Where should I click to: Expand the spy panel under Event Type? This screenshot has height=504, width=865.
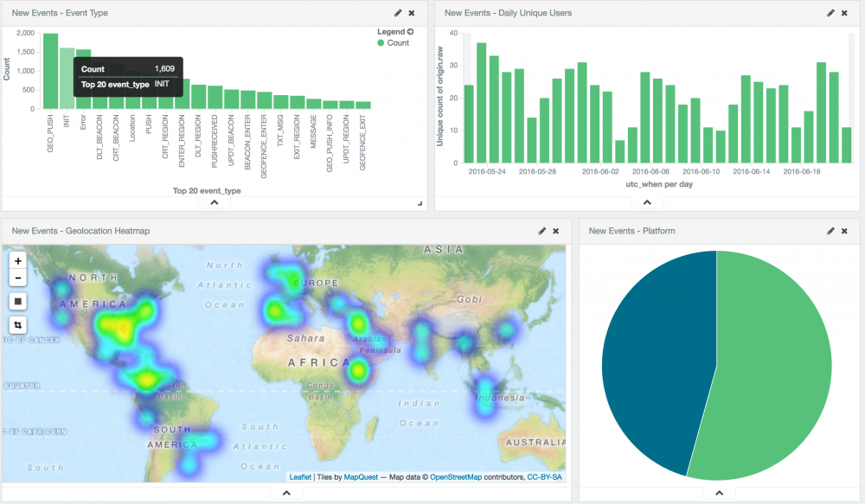coord(215,202)
